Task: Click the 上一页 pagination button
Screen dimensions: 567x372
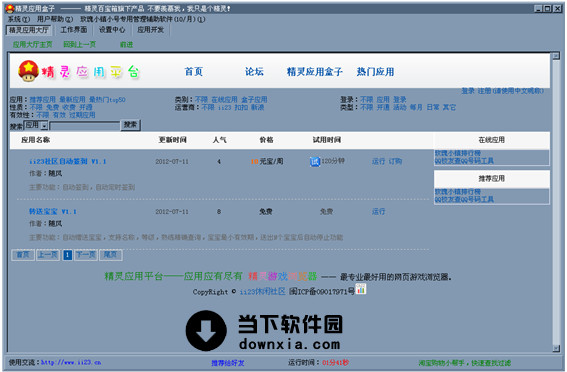Action: [x=48, y=255]
